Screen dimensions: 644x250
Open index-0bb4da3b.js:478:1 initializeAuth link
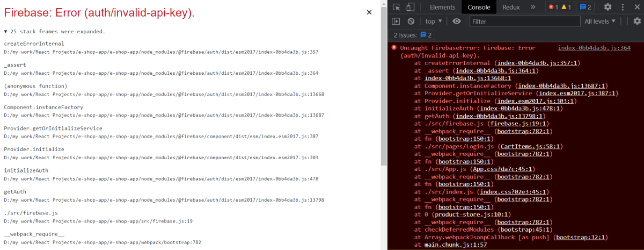(x=519, y=108)
